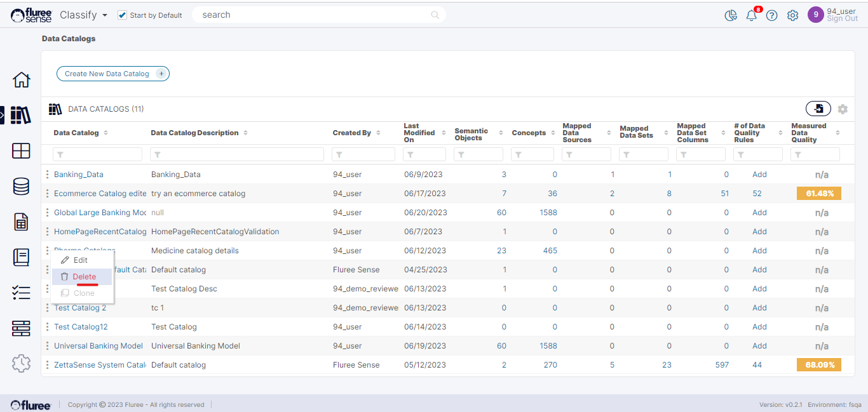Open settings gear in top bar

click(792, 16)
